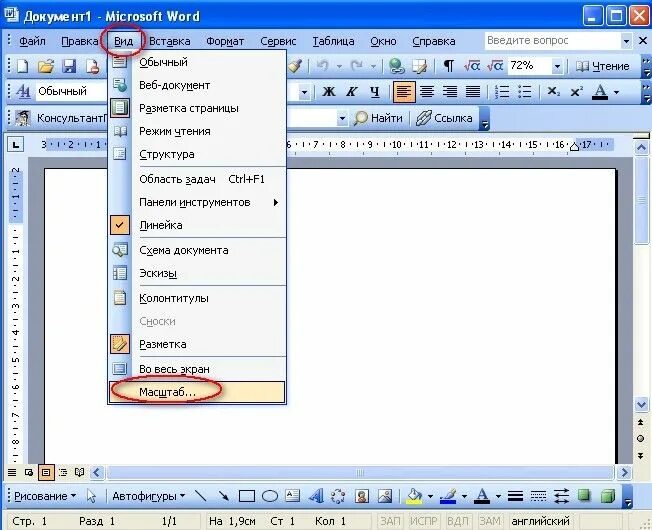Image resolution: width=652 pixels, height=530 pixels.
Task: Justify text alignment
Action: tap(473, 91)
